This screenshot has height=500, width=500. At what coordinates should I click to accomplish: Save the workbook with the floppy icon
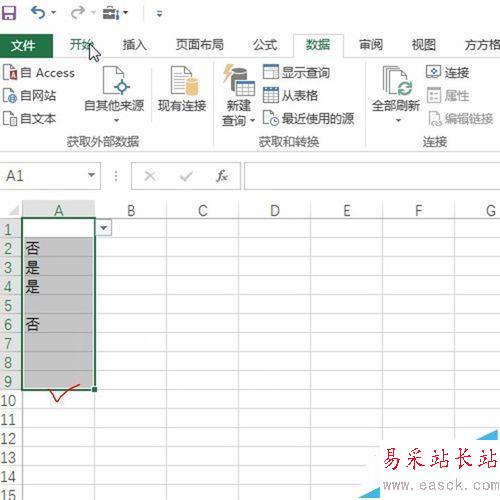9,13
